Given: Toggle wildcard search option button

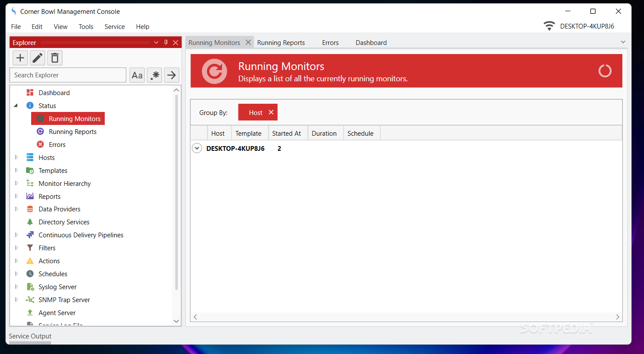Looking at the screenshot, I should [x=155, y=75].
